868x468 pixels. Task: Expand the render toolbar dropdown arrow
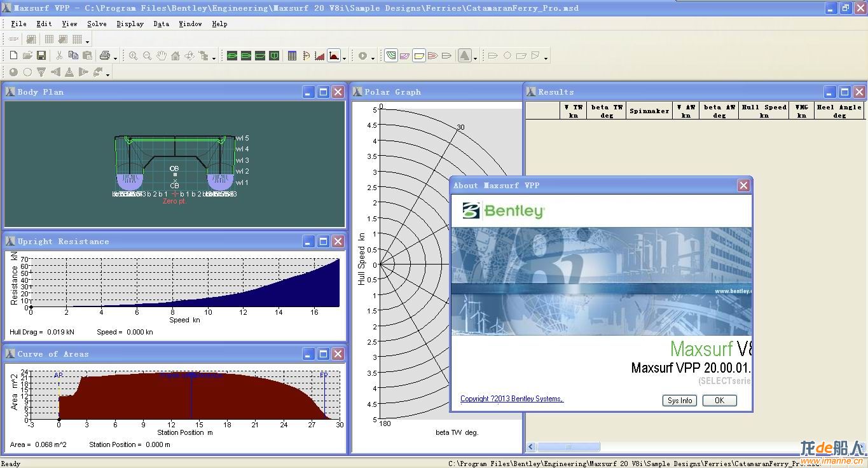click(x=108, y=74)
